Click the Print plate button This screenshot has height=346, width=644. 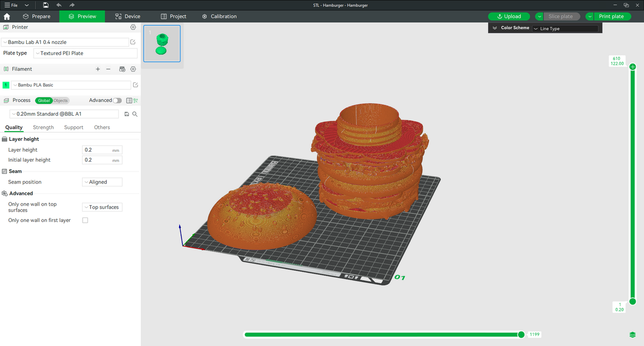point(611,16)
